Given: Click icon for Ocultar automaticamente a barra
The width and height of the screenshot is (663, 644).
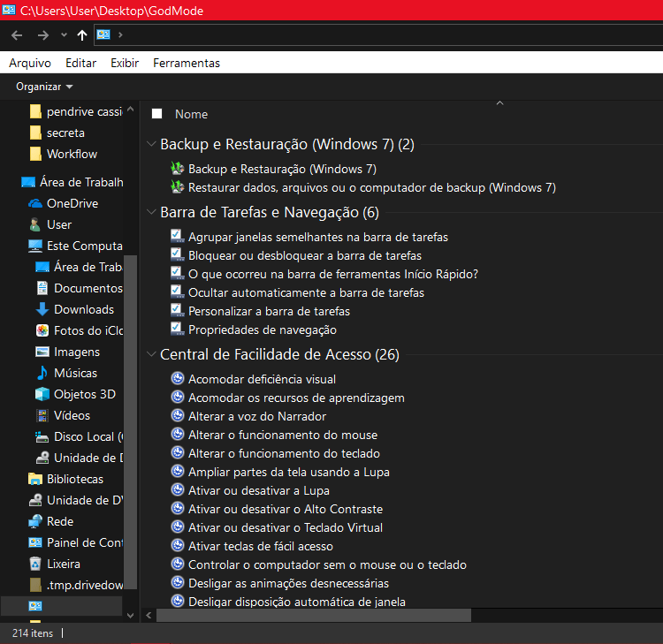Looking at the screenshot, I should point(178,292).
